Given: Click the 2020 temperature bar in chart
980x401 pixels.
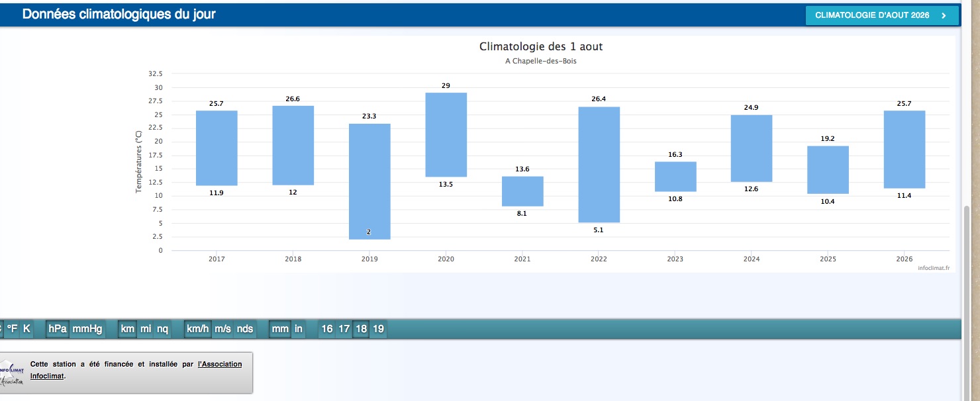Looking at the screenshot, I should click(446, 134).
